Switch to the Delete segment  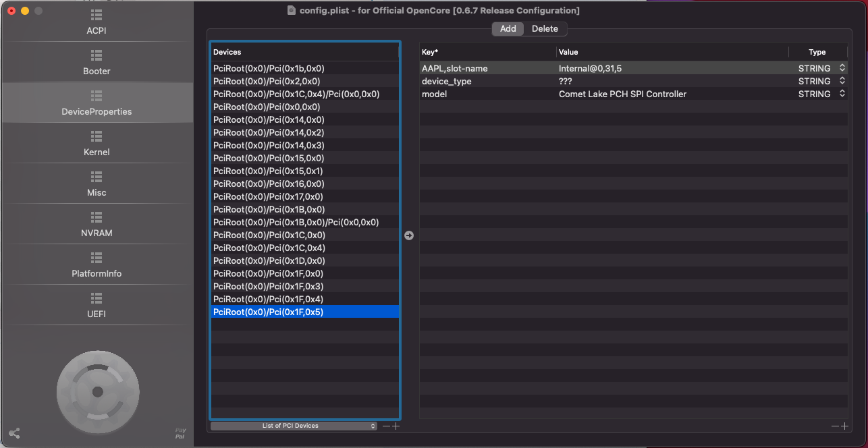(545, 29)
